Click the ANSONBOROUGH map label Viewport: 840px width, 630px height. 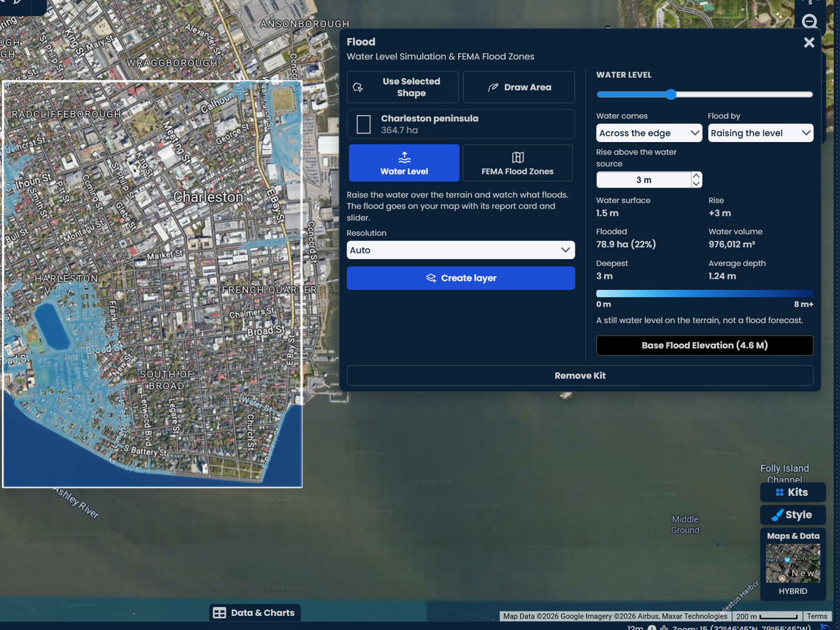[x=304, y=24]
